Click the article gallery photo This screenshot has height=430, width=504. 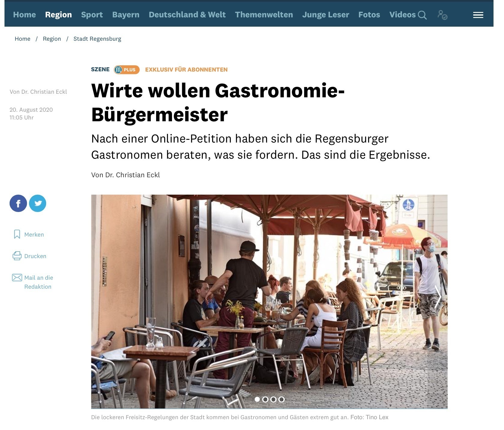pyautogui.click(x=269, y=302)
